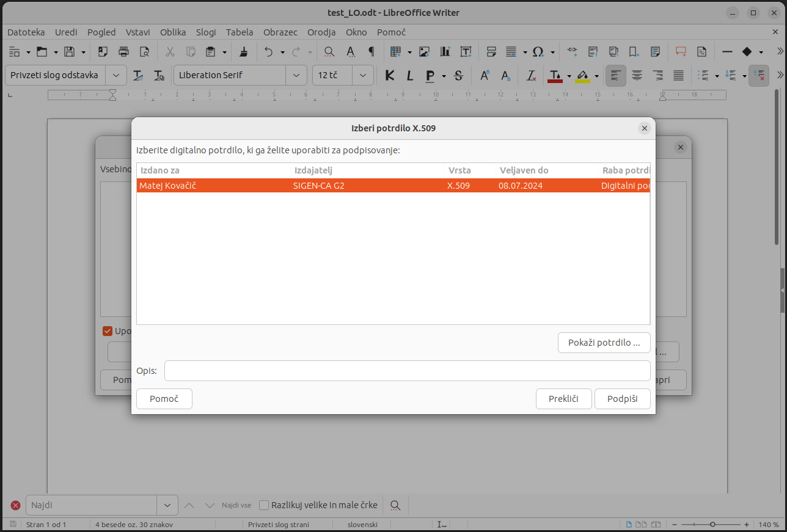Toggle Justified alignment
The image size is (787, 532).
(x=678, y=76)
